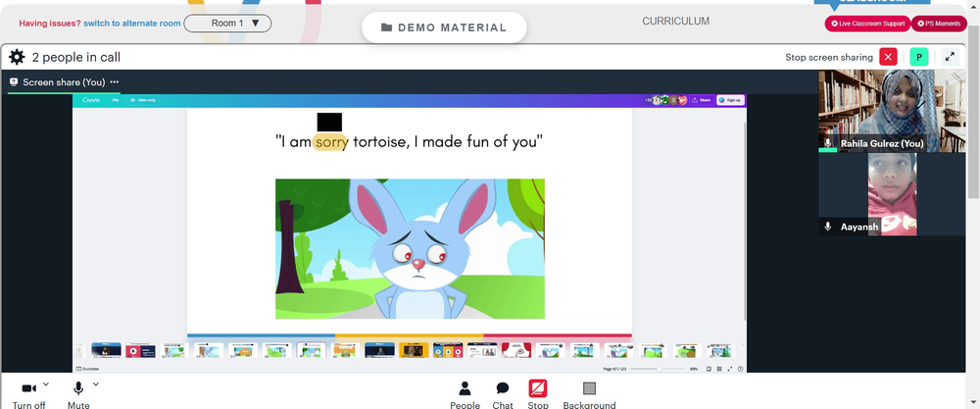Screen dimensions: 980x409
Task: Open the DEMO MATERIAL folder button
Action: (x=444, y=27)
